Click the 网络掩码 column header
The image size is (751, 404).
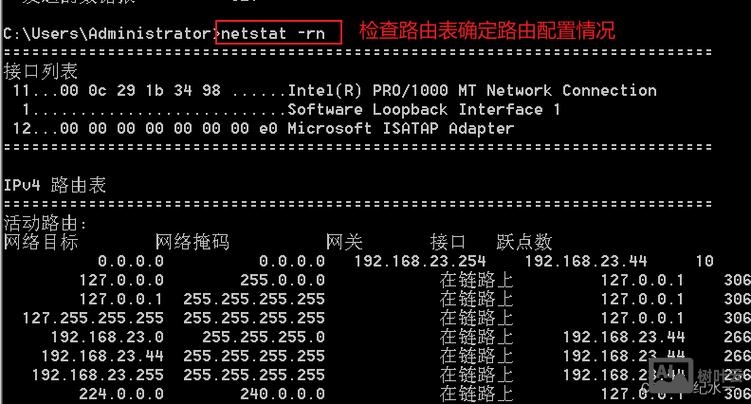192,242
